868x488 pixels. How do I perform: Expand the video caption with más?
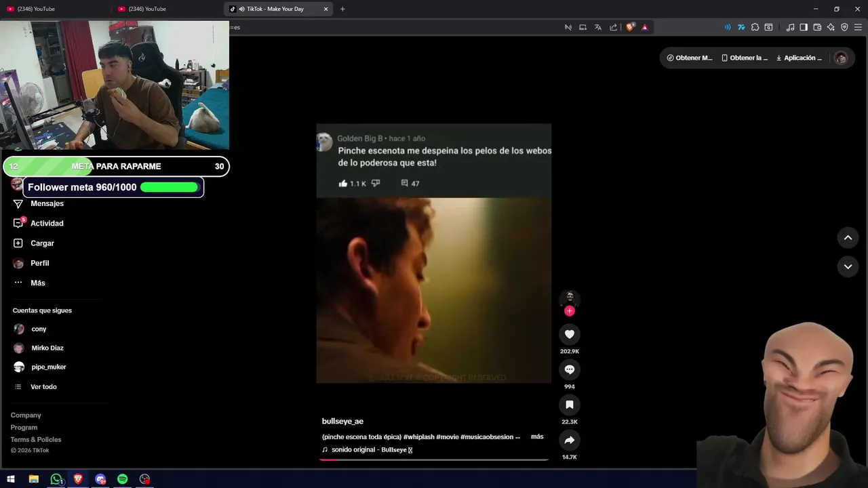click(537, 436)
